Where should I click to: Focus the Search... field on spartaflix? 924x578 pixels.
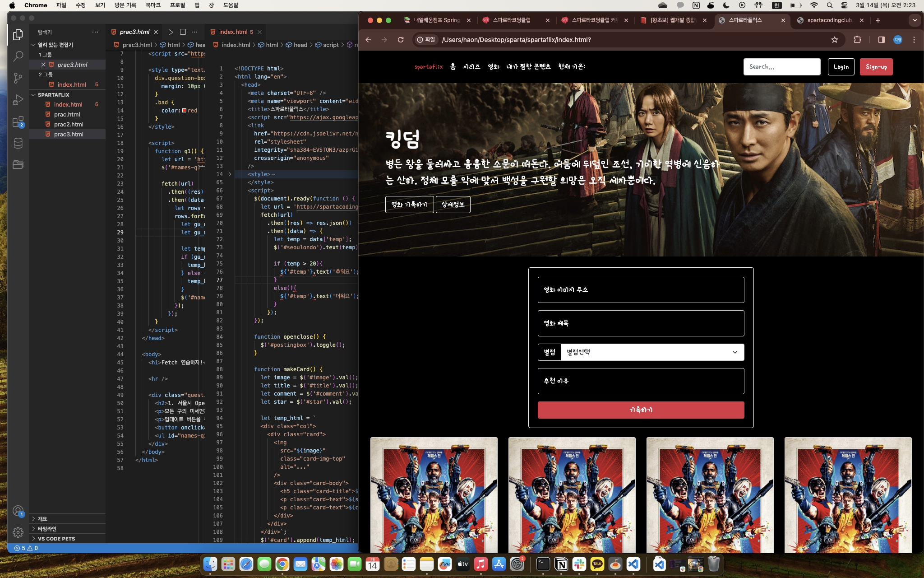[782, 67]
